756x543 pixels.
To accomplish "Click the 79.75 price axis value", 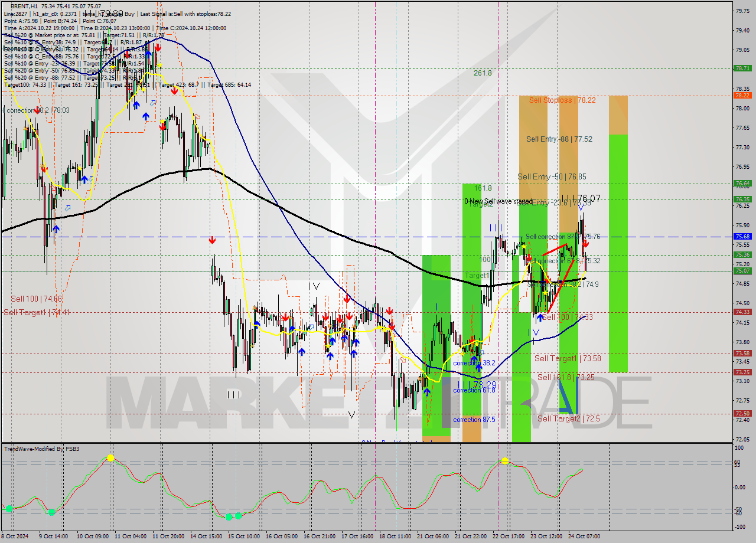I will [742, 11].
